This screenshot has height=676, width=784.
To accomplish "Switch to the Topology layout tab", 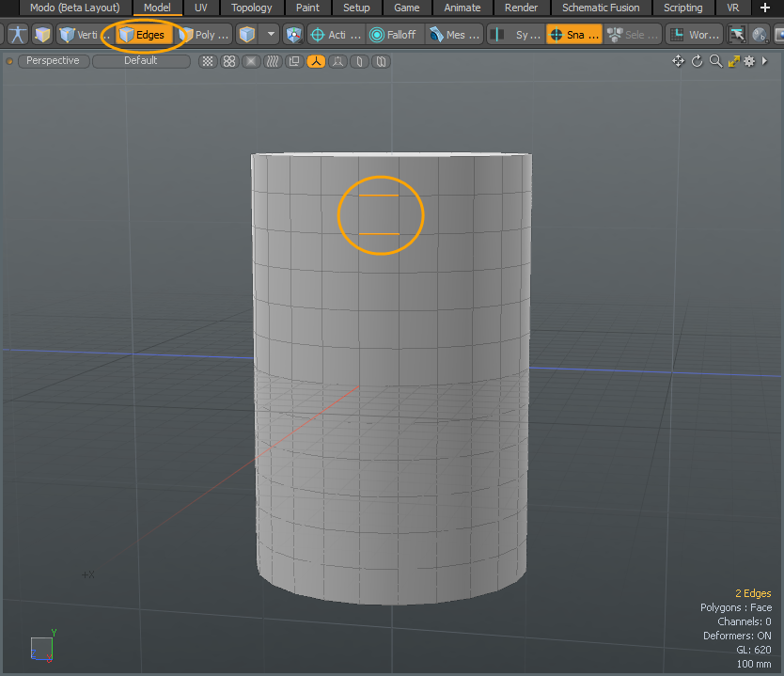I will click(251, 8).
